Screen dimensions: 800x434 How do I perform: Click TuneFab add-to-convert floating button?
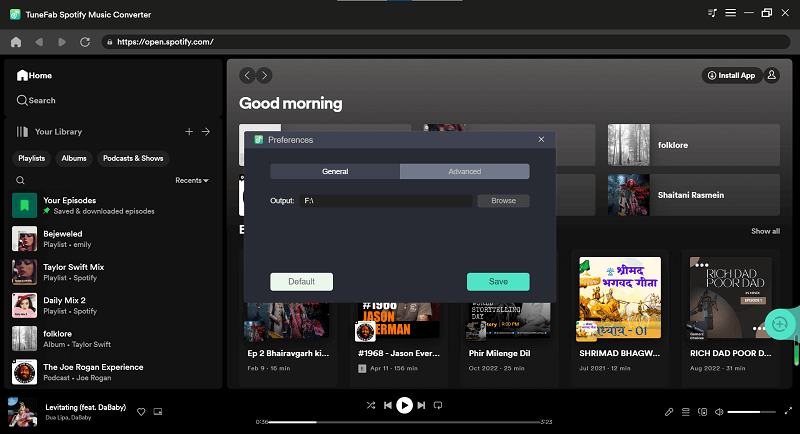780,324
